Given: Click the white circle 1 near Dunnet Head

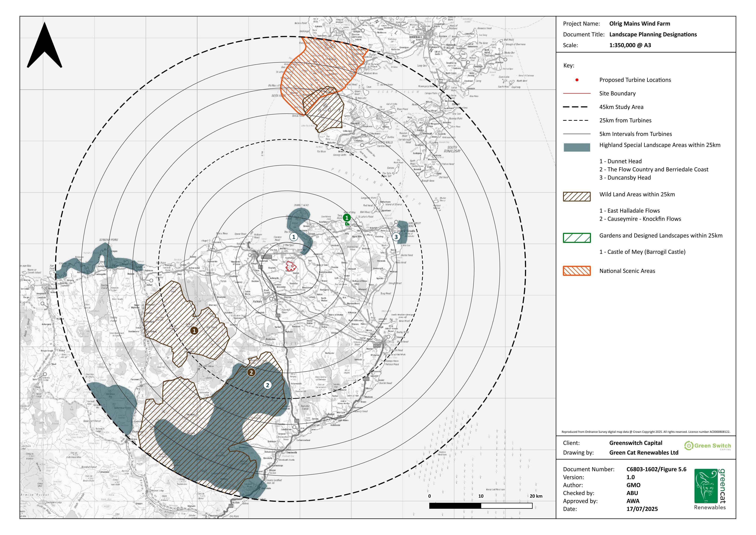Looking at the screenshot, I should [294, 236].
